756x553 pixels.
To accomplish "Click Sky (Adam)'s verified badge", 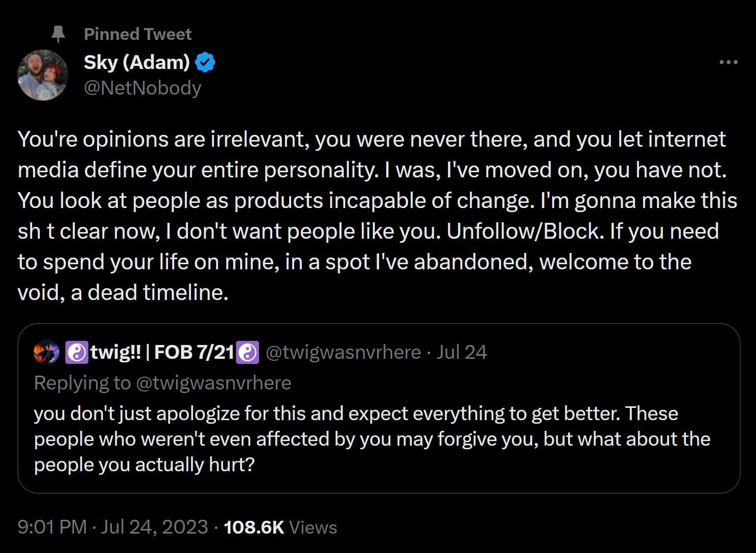I will click(x=204, y=61).
